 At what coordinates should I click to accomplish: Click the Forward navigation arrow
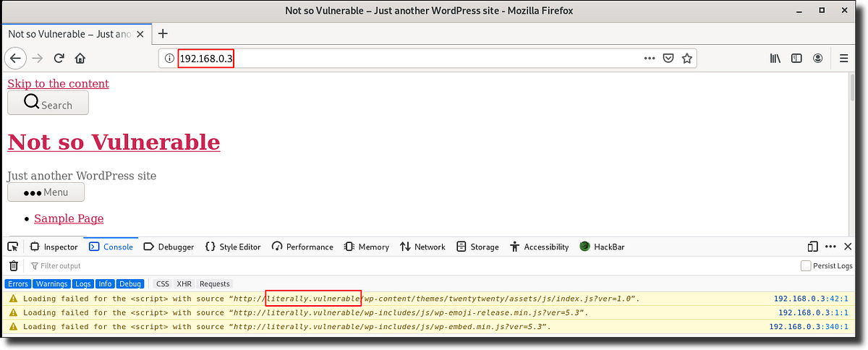click(38, 58)
